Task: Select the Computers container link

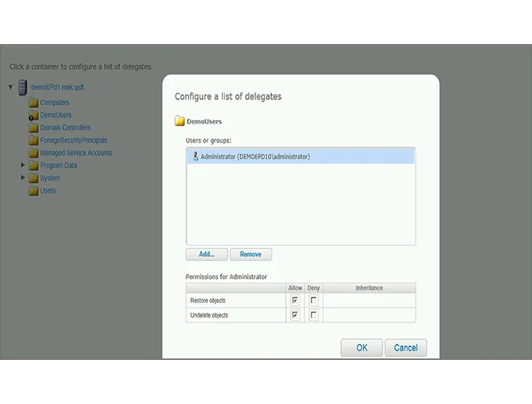Action: (x=55, y=103)
